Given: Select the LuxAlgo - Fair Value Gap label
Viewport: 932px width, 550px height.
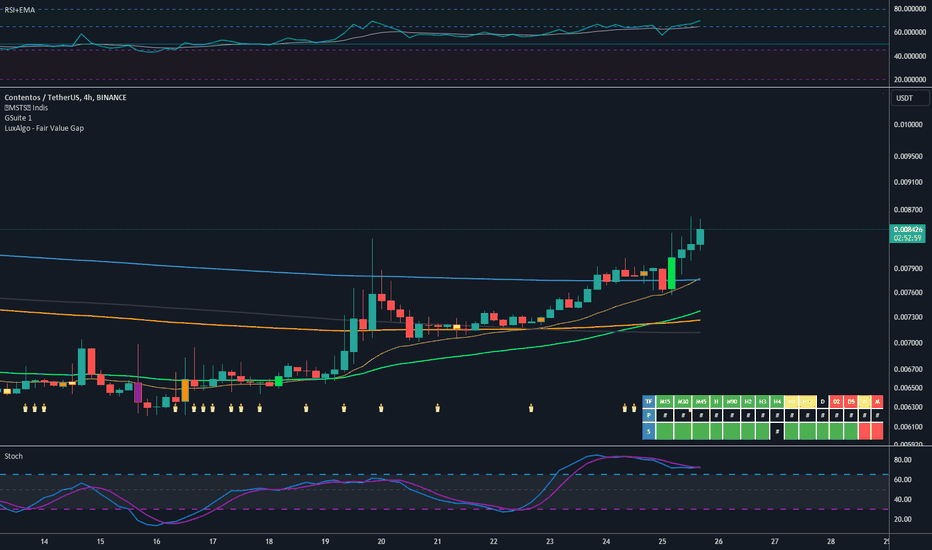Looking at the screenshot, I should pos(44,128).
